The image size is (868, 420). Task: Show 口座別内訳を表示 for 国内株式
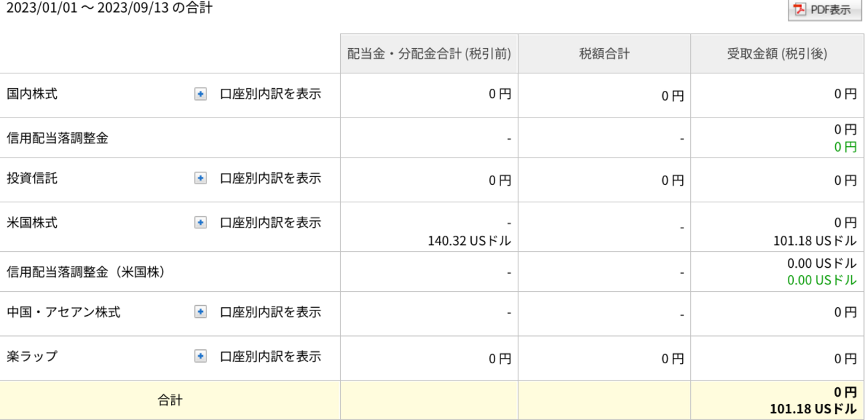[x=271, y=94]
